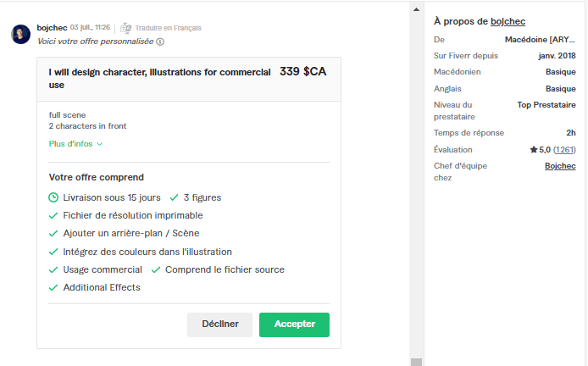Click the translate icon beside Traduire en Français
This screenshot has height=366, width=588.
tap(126, 28)
